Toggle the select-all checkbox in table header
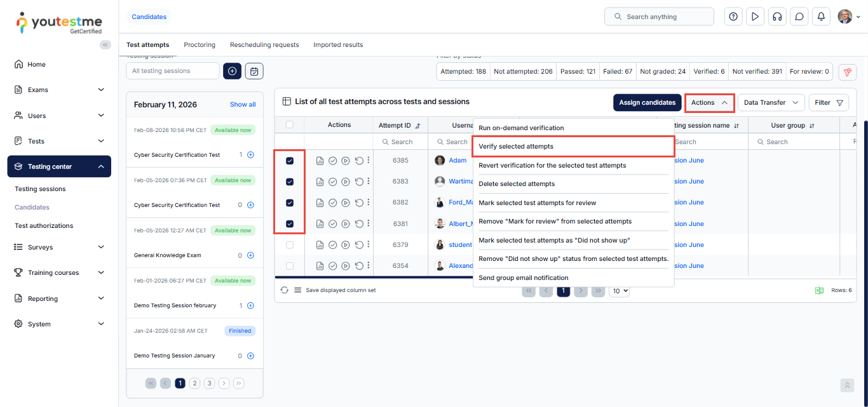868x407 pixels. [x=290, y=125]
